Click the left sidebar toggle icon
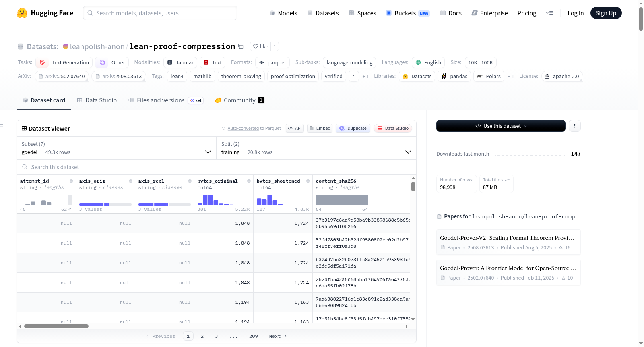Viewport: 644px width, 347px height. (x=2, y=125)
